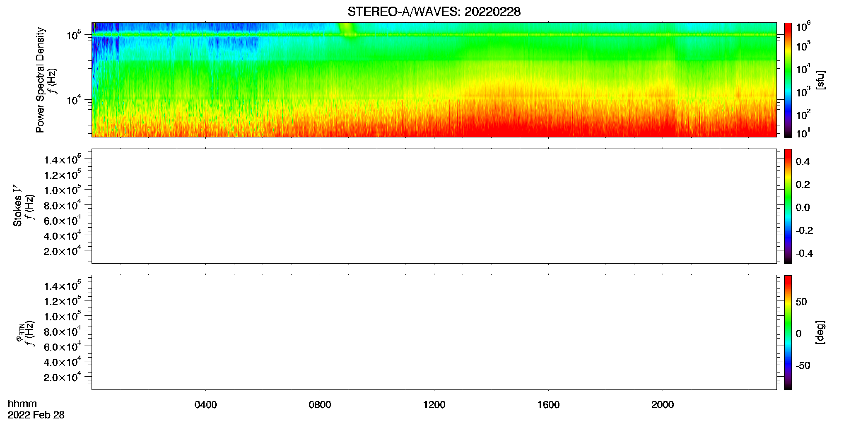Image resolution: width=868 pixels, height=447 pixels.
Task: Click the 1200 time tick label
Action: (434, 405)
